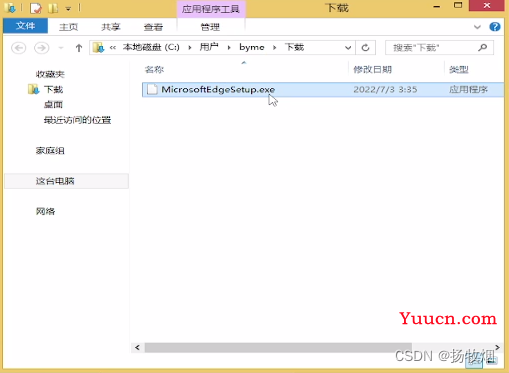
Task: Click the 应用程序 type cell
Action: coord(468,89)
